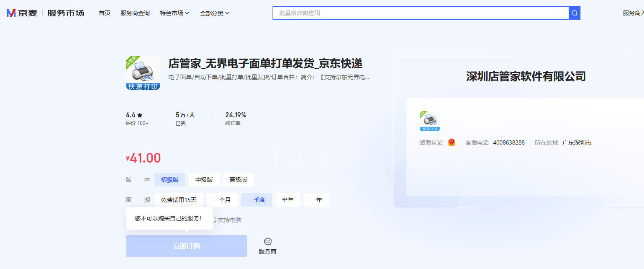The height and width of the screenshot is (269, 644).
Task: Click the small printer logo in company card
Action: point(430,121)
